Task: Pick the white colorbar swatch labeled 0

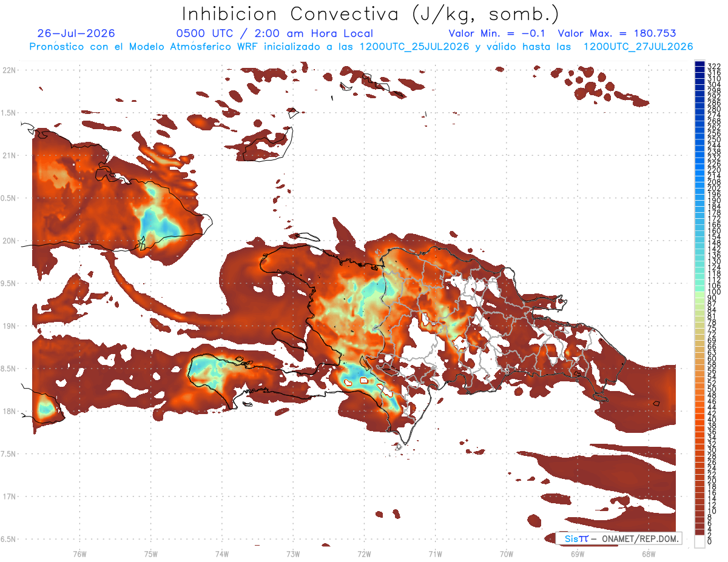Action: 699,542
